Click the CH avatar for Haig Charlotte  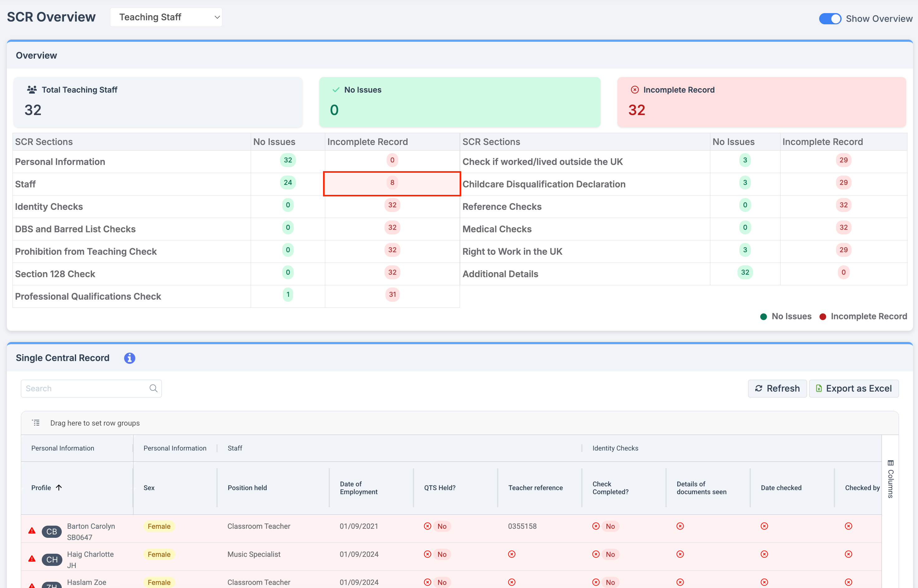point(51,559)
